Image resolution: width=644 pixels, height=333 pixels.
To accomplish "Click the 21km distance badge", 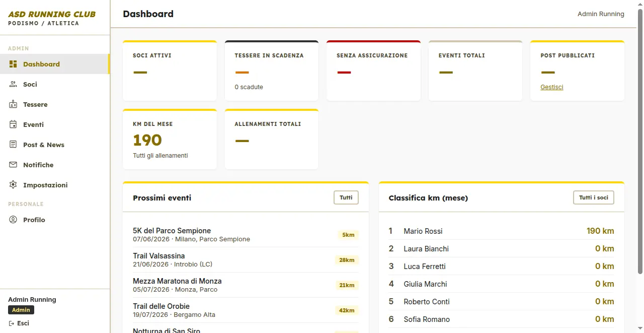I will [x=347, y=285].
